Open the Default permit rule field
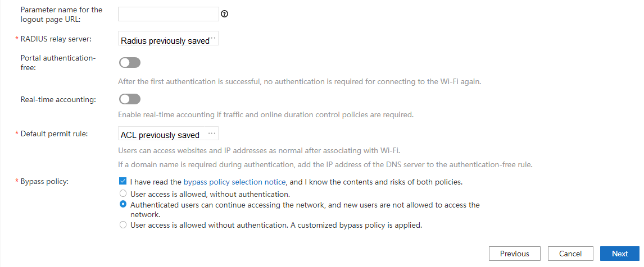The image size is (644, 267). click(160, 135)
